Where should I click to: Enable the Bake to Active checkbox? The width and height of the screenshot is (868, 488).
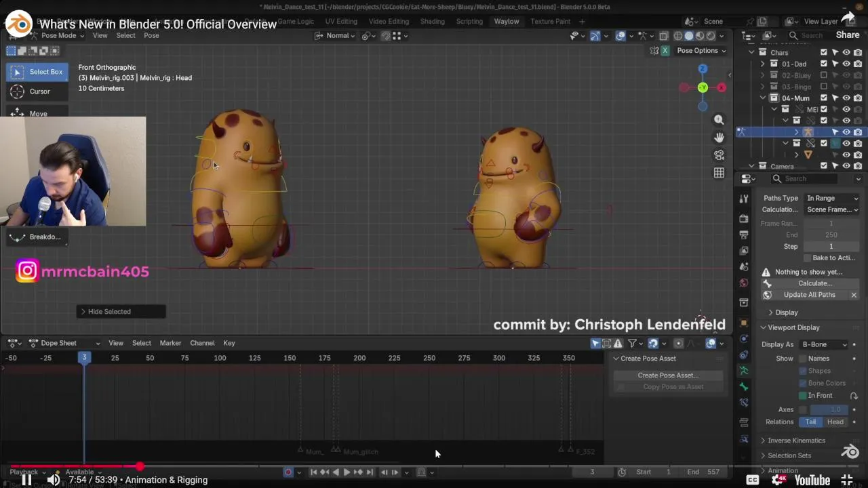coord(807,258)
